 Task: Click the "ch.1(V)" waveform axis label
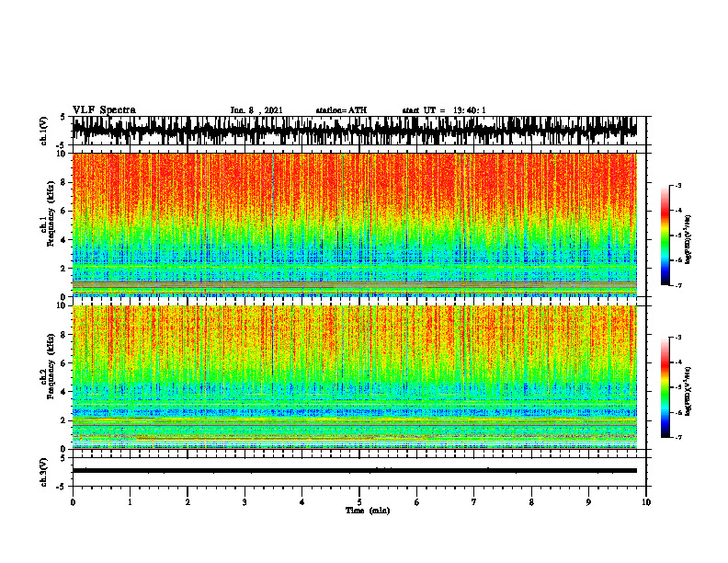tap(44, 131)
